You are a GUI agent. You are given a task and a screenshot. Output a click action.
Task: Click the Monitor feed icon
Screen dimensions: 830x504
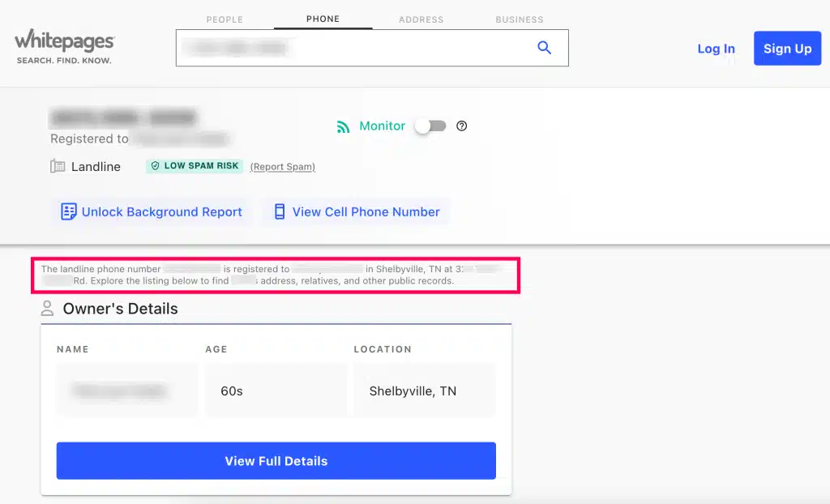(x=344, y=126)
